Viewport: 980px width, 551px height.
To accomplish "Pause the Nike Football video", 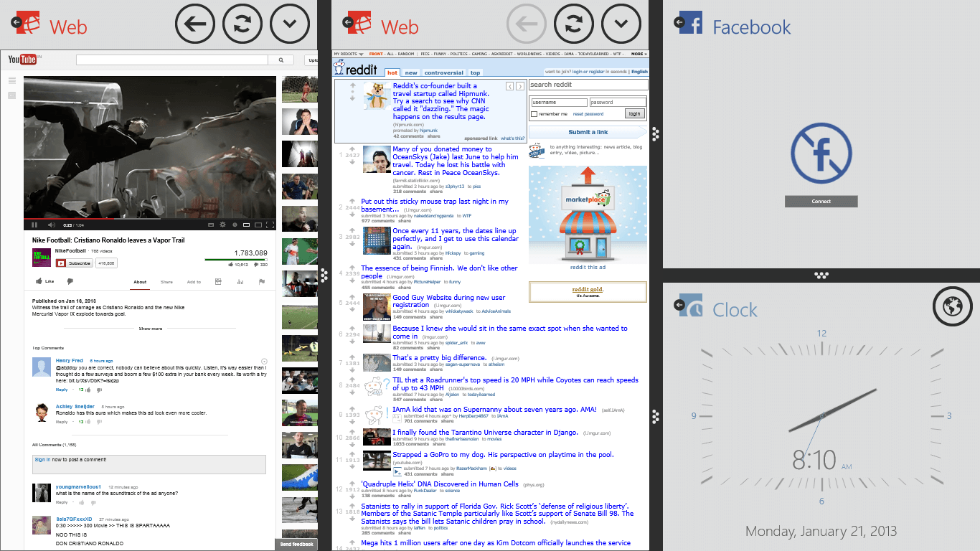I will (x=34, y=225).
